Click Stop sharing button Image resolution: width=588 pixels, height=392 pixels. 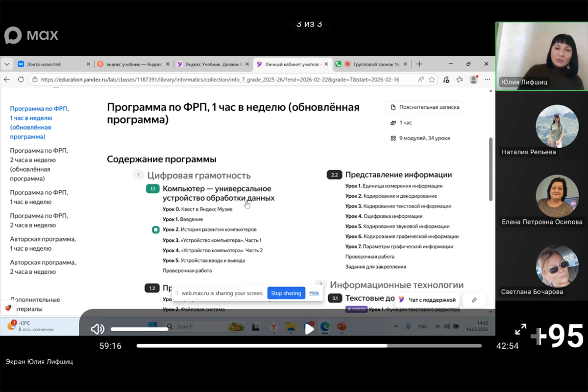coord(286,293)
